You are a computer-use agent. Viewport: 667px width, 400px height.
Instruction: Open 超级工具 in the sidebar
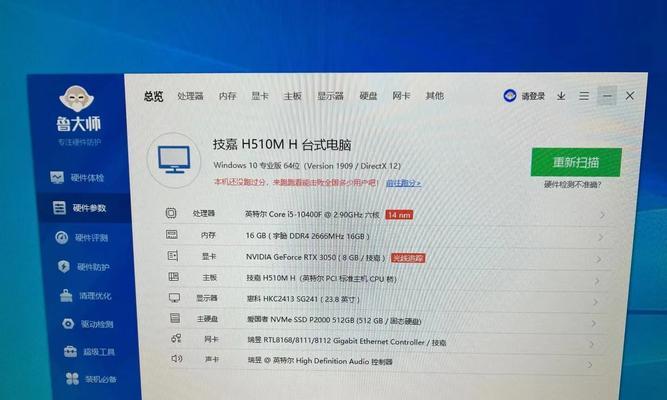coord(89,351)
